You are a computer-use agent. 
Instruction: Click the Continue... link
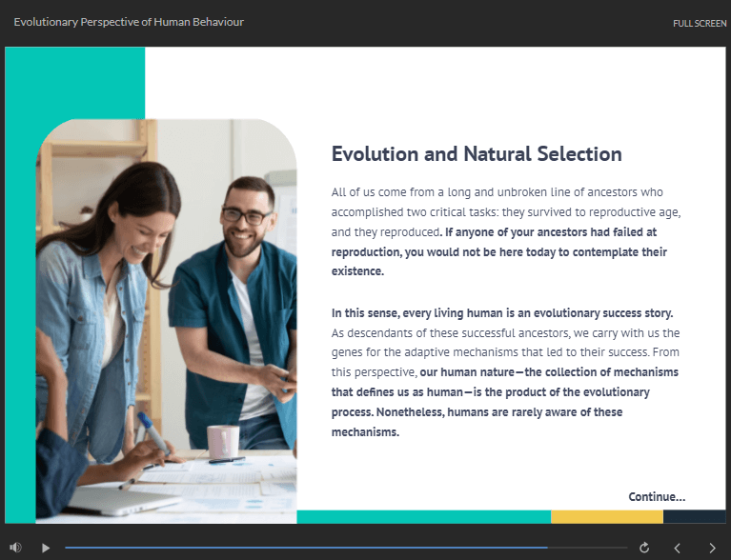(x=657, y=496)
